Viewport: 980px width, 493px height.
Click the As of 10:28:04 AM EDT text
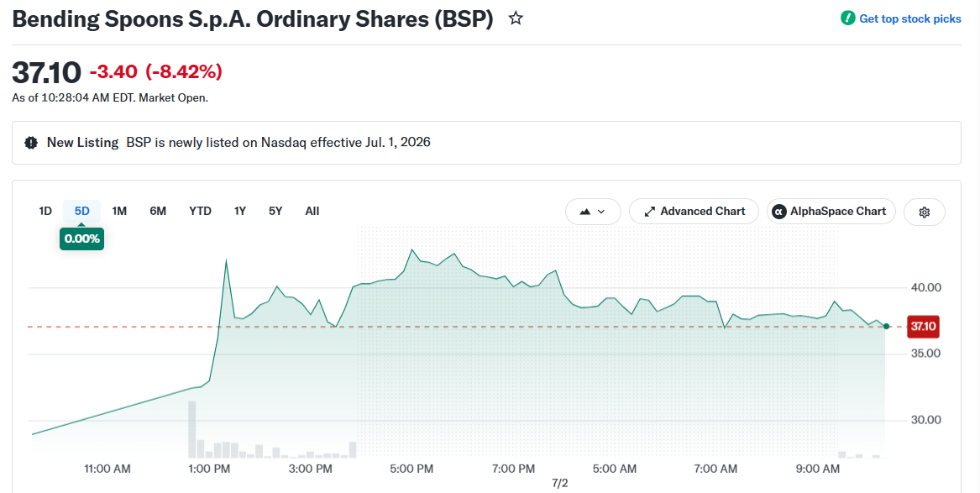[x=110, y=98]
